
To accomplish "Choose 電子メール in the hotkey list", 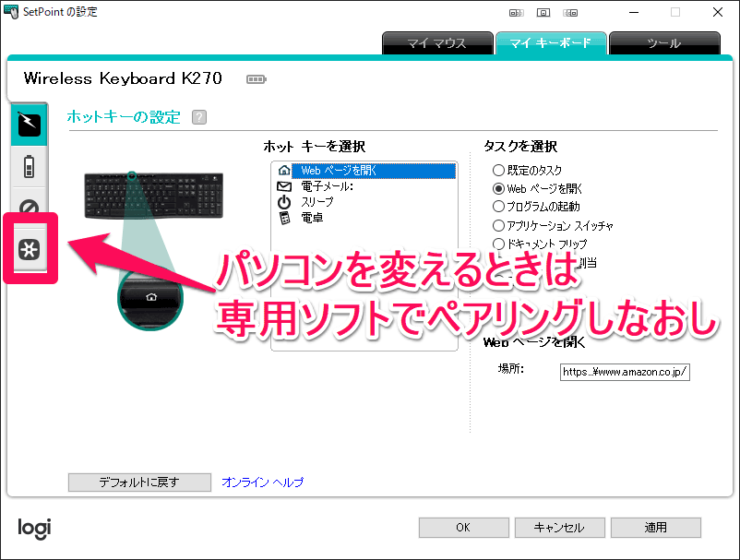I will coord(327,186).
